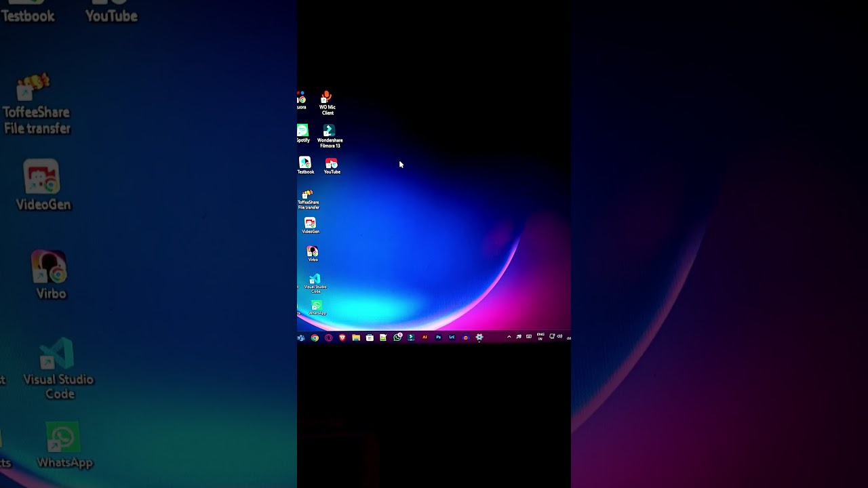The height and width of the screenshot is (488, 868).
Task: Open the small VideoGen icon on the center desktop
Action: pyautogui.click(x=311, y=226)
